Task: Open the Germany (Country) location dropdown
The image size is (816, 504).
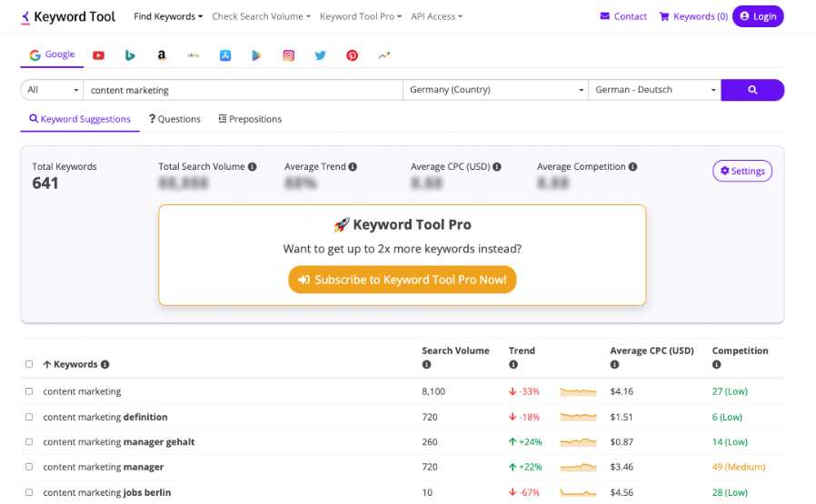Action: [495, 90]
